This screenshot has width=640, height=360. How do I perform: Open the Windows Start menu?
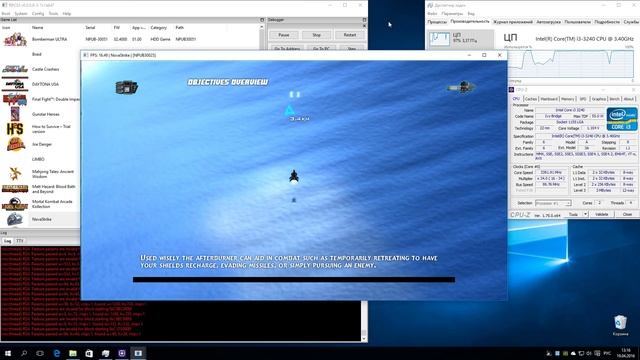(x=8, y=353)
